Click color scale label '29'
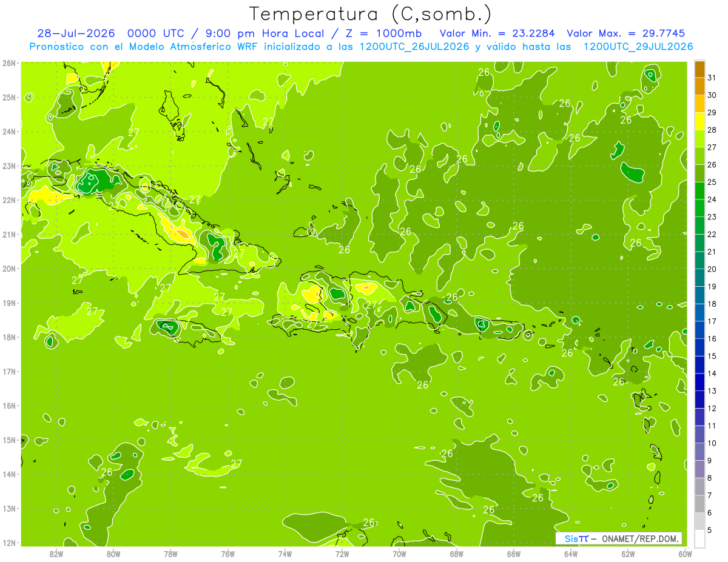Viewport: 728px width, 562px height. pyautogui.click(x=712, y=113)
